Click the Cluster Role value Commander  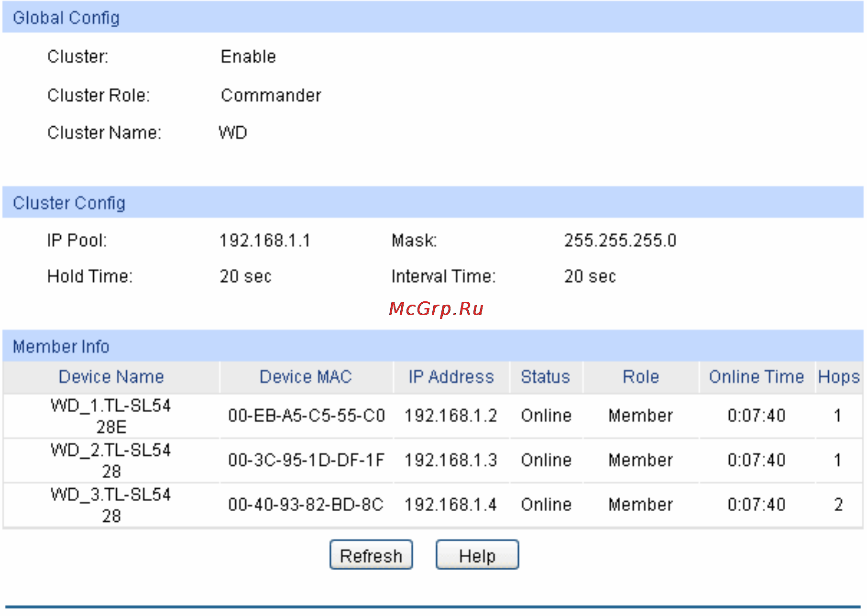coord(271,96)
